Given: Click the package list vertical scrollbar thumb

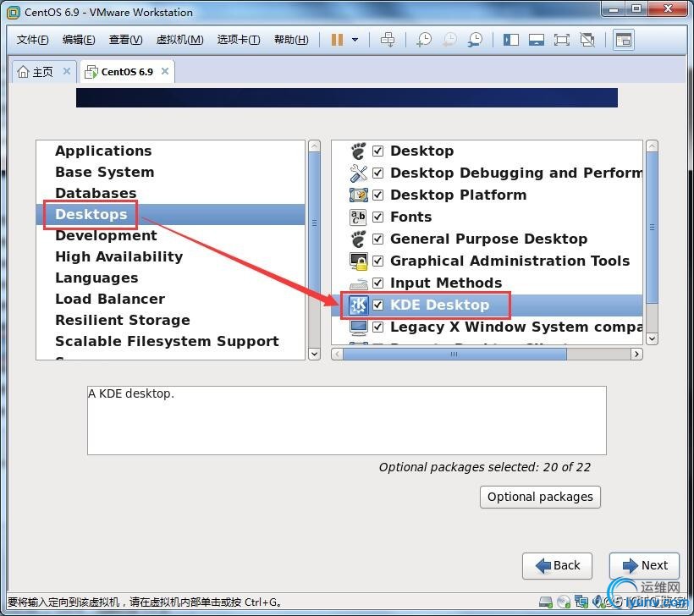Looking at the screenshot, I should tap(652, 228).
